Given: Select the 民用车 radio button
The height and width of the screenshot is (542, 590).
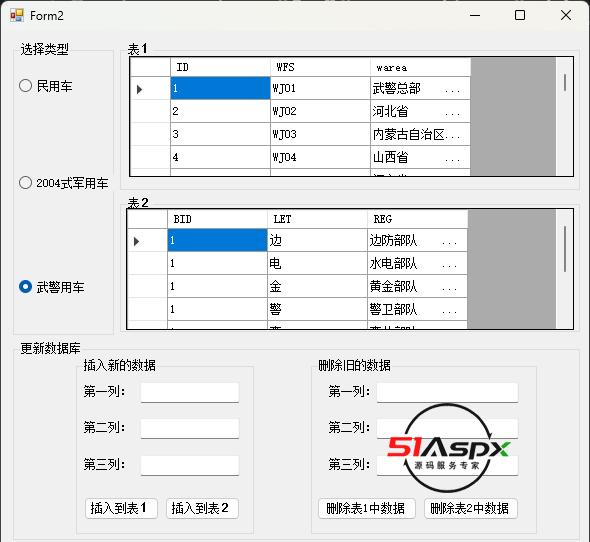Looking at the screenshot, I should tap(46, 86).
